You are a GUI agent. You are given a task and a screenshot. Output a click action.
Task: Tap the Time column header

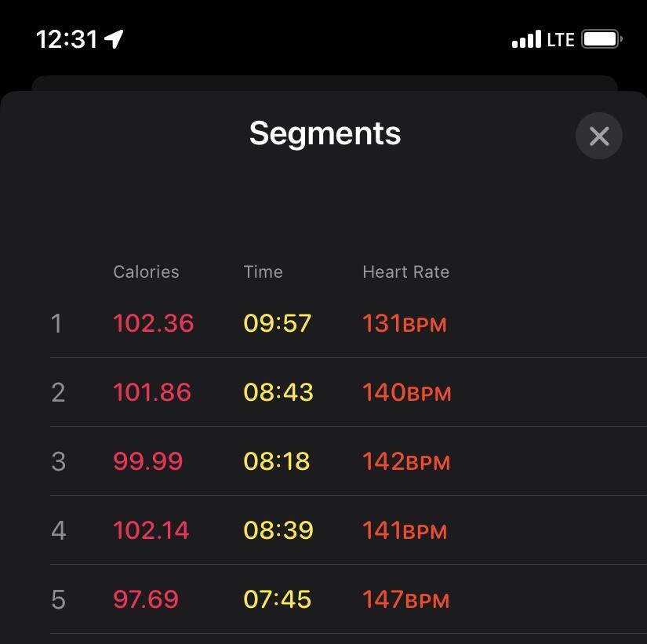(x=264, y=271)
